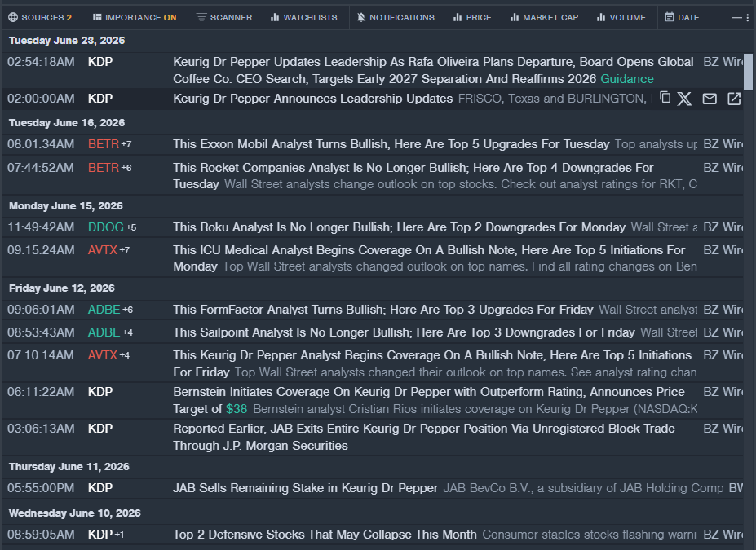756x550 pixels.
Task: Click the news feed vertical scrollbar
Action: coord(749,73)
